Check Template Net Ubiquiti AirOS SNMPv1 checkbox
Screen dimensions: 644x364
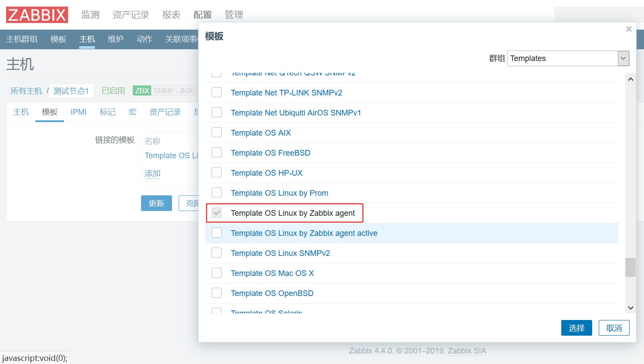click(x=216, y=112)
